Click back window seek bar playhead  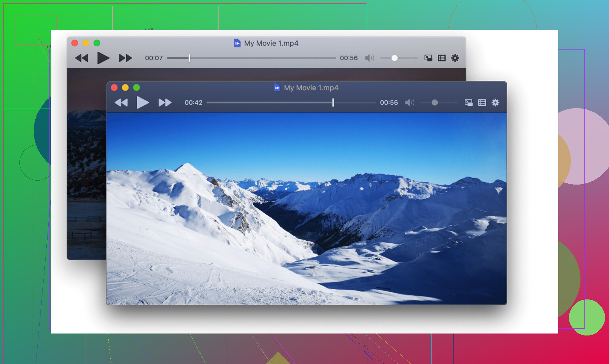tap(190, 58)
